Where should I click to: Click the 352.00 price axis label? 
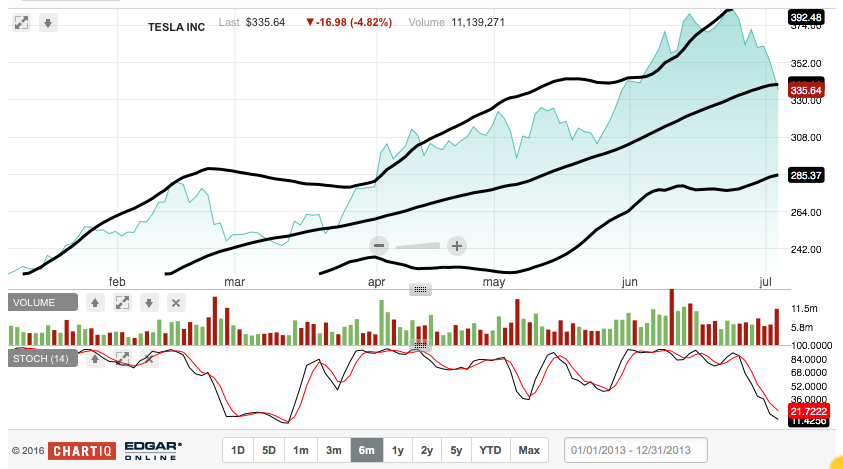pos(806,63)
